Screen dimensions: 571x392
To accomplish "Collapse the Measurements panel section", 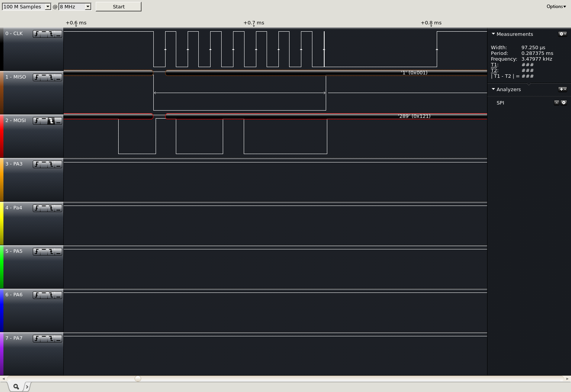I will (493, 34).
